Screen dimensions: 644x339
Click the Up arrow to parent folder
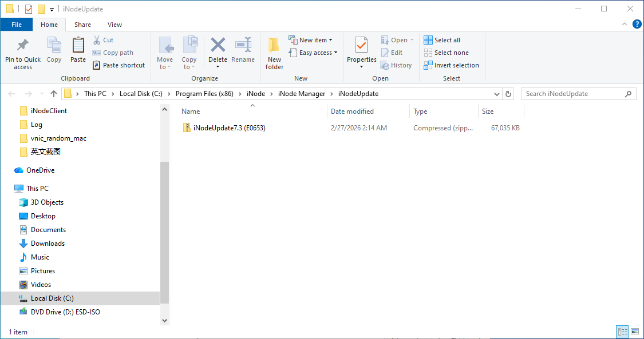pos(54,94)
